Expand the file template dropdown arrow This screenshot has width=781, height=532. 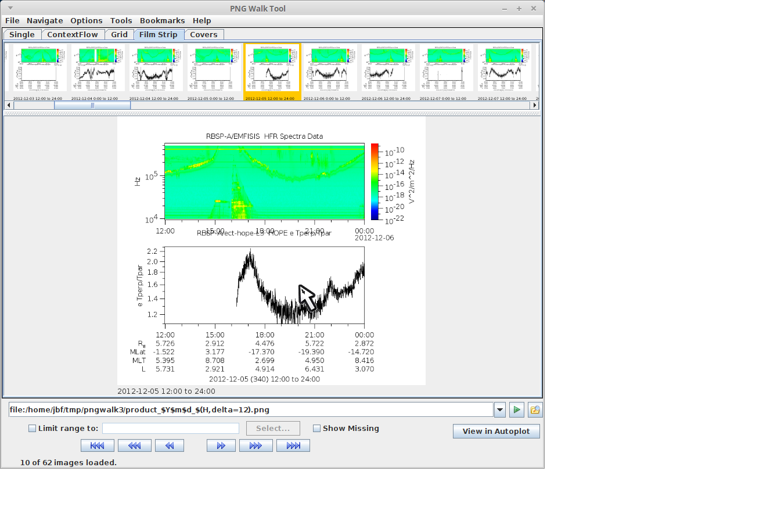click(x=500, y=409)
